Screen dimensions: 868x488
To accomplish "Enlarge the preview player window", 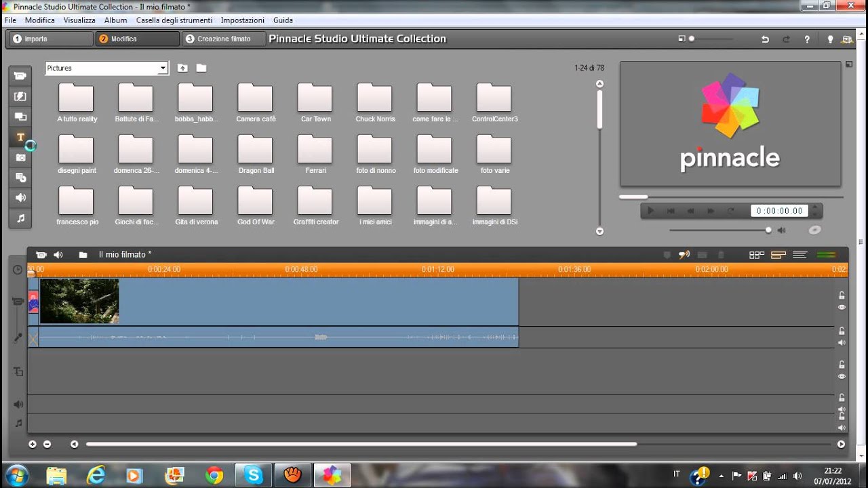I will [848, 64].
